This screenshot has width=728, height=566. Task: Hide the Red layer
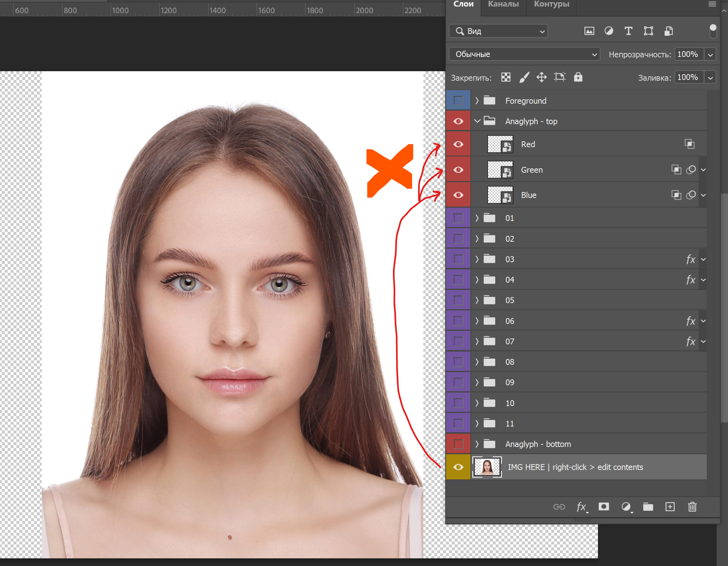click(458, 144)
